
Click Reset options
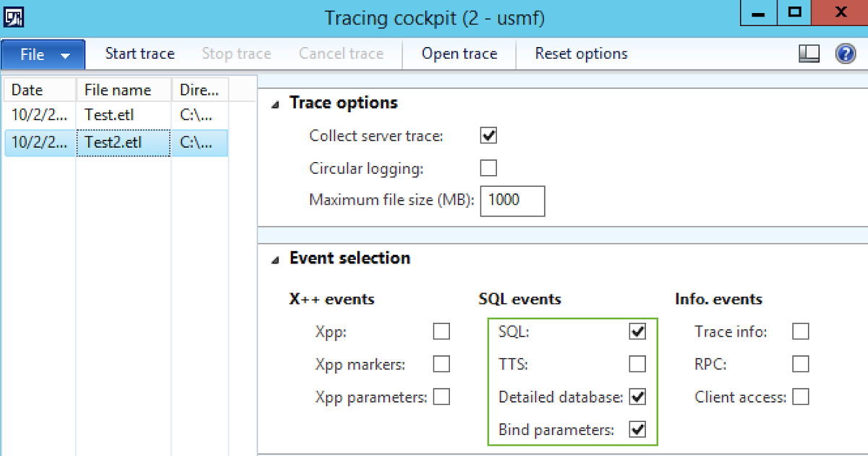pos(581,54)
